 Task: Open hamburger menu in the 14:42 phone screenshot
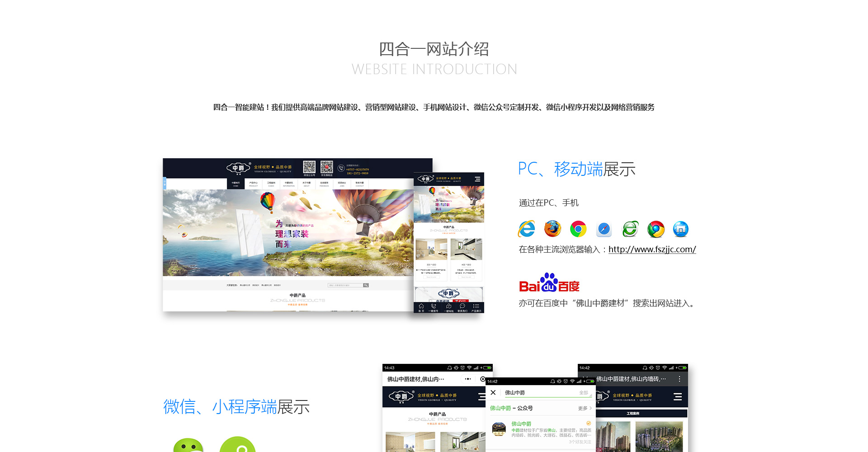(x=678, y=397)
